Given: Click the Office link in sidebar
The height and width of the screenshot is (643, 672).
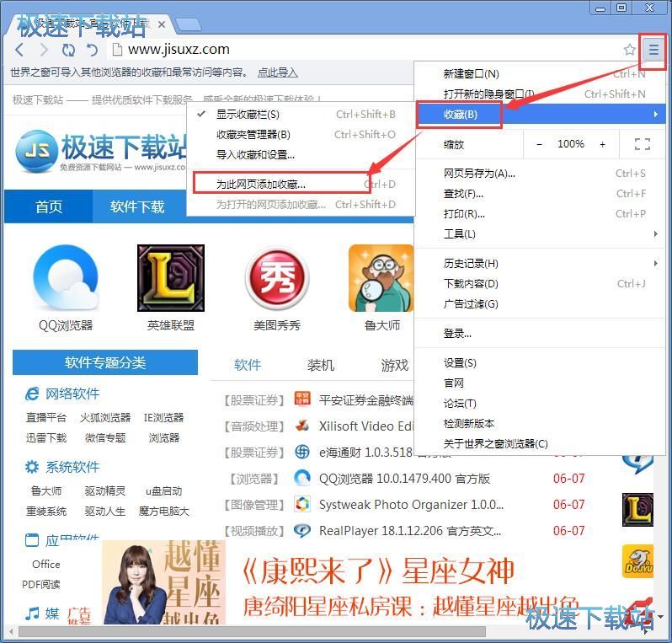Looking at the screenshot, I should pyautogui.click(x=45, y=564).
